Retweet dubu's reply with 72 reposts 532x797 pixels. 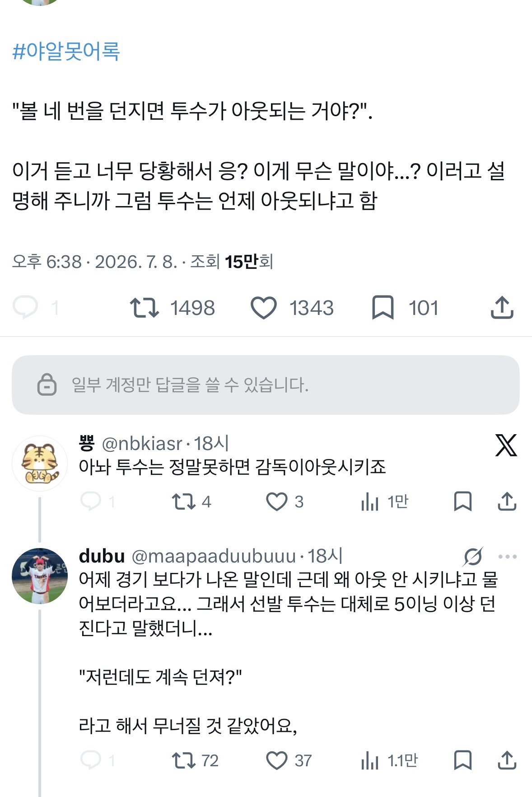tap(184, 760)
